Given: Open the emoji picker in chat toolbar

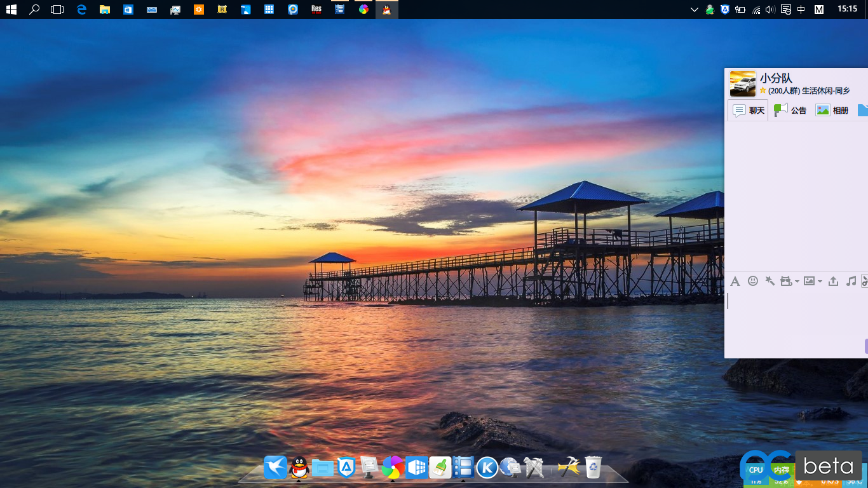Looking at the screenshot, I should (x=753, y=281).
